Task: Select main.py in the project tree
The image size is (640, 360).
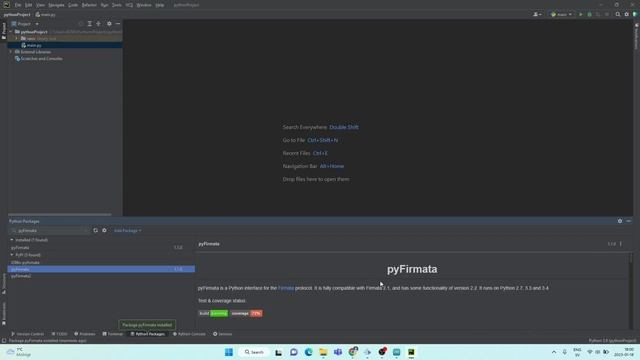Action: click(x=65, y=45)
